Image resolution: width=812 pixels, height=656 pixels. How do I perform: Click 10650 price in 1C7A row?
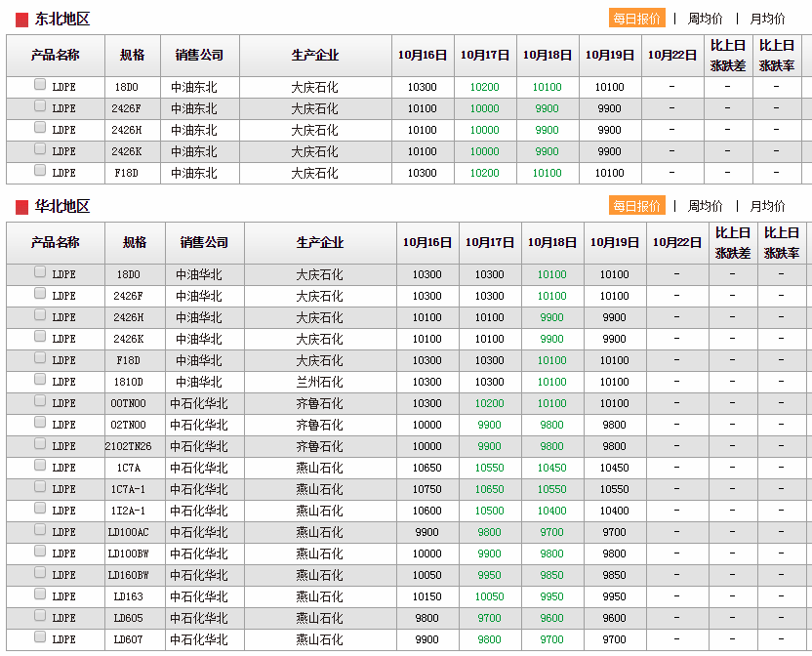(427, 468)
